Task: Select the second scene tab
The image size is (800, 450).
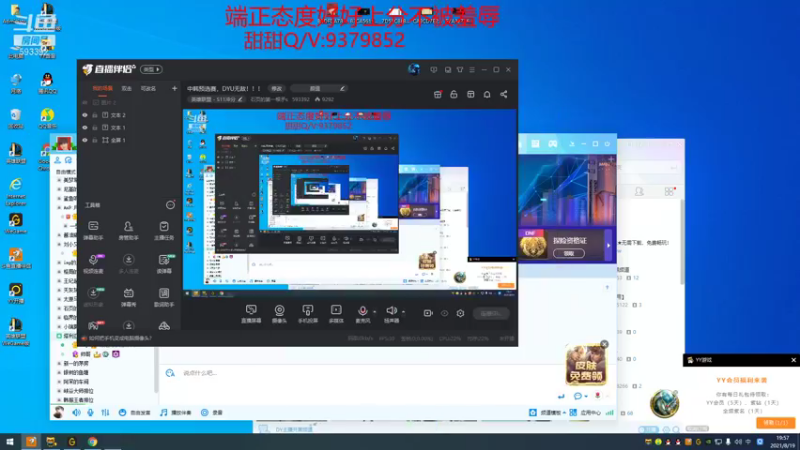Action: click(127, 89)
